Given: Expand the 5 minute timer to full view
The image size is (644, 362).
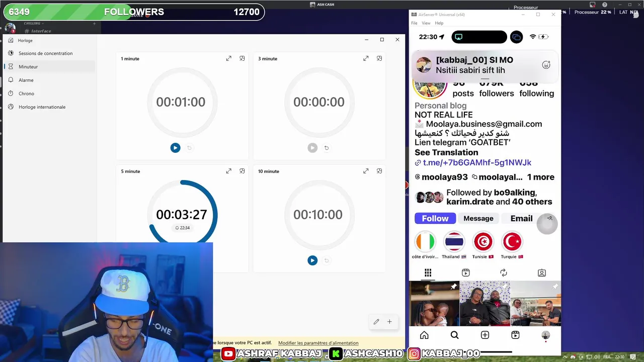Looking at the screenshot, I should pyautogui.click(x=229, y=171).
